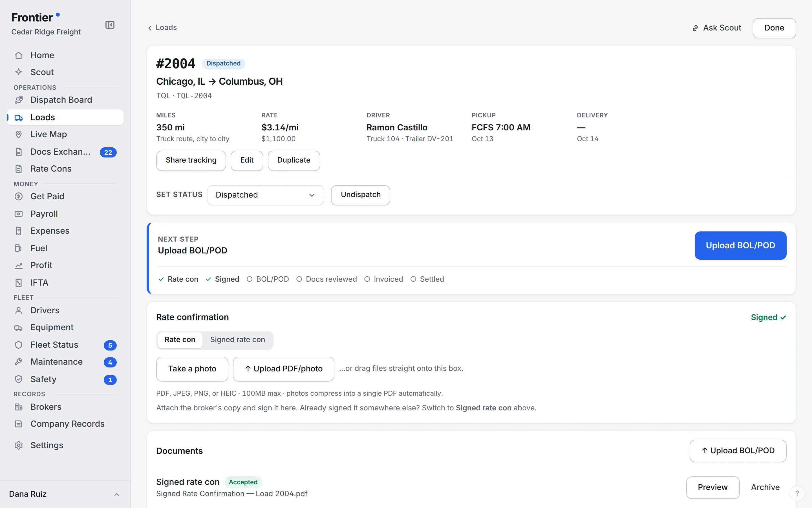This screenshot has height=508, width=812.
Task: Click the Settings gear icon
Action: [18, 445]
